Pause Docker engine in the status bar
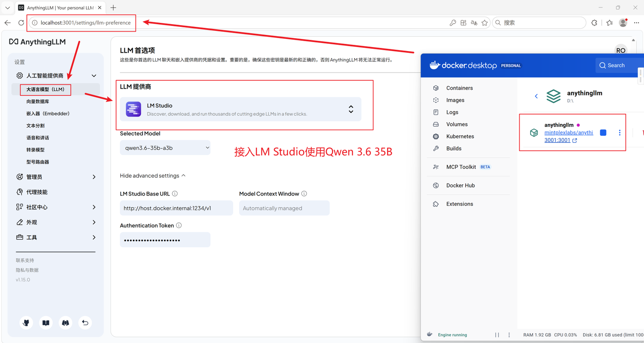The height and width of the screenshot is (343, 644). (497, 335)
